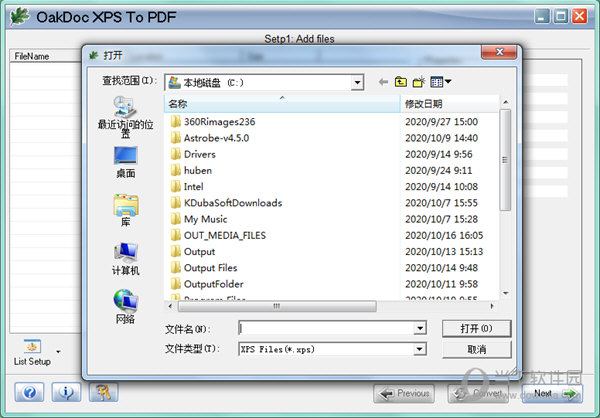The image size is (600, 418).
Task: Go to Desktop (桌面) location
Action: (x=126, y=162)
